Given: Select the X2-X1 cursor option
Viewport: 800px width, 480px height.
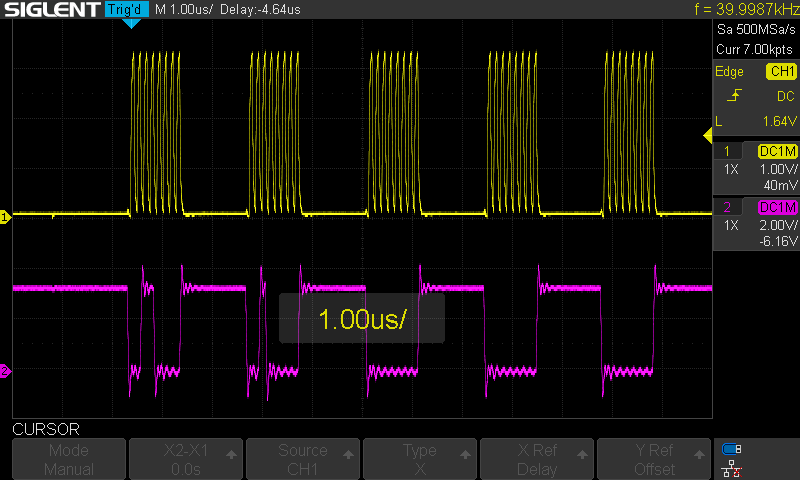Looking at the screenshot, I should pos(186,459).
